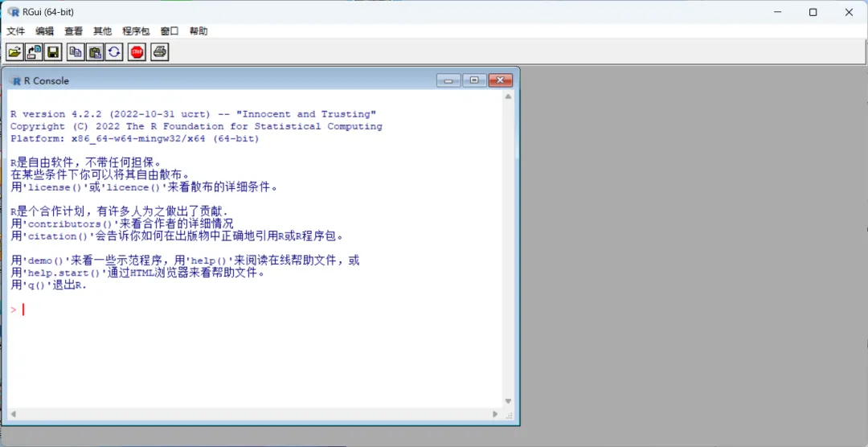Image resolution: width=868 pixels, height=447 pixels.
Task: Click the Print toolbar icon
Action: [159, 52]
